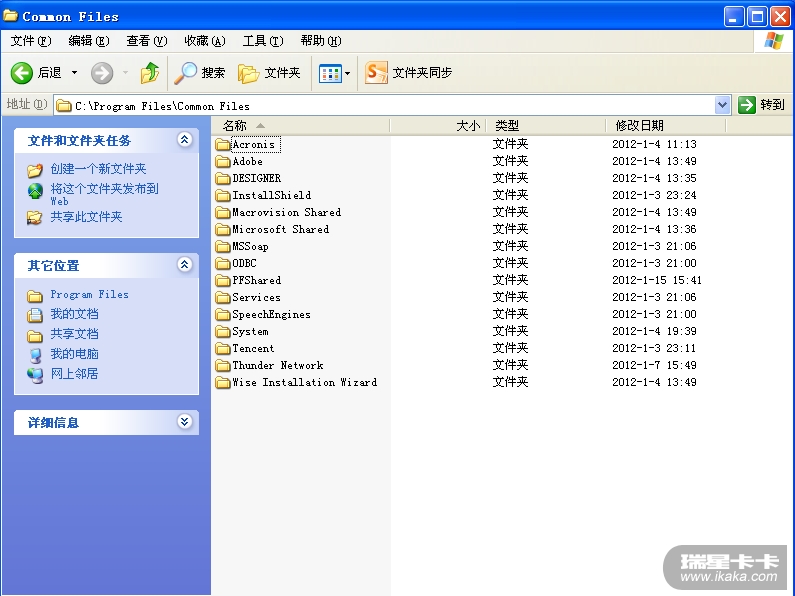Open 我的电脑 link in sidebar
Image resolution: width=795 pixels, height=596 pixels.
[75, 354]
